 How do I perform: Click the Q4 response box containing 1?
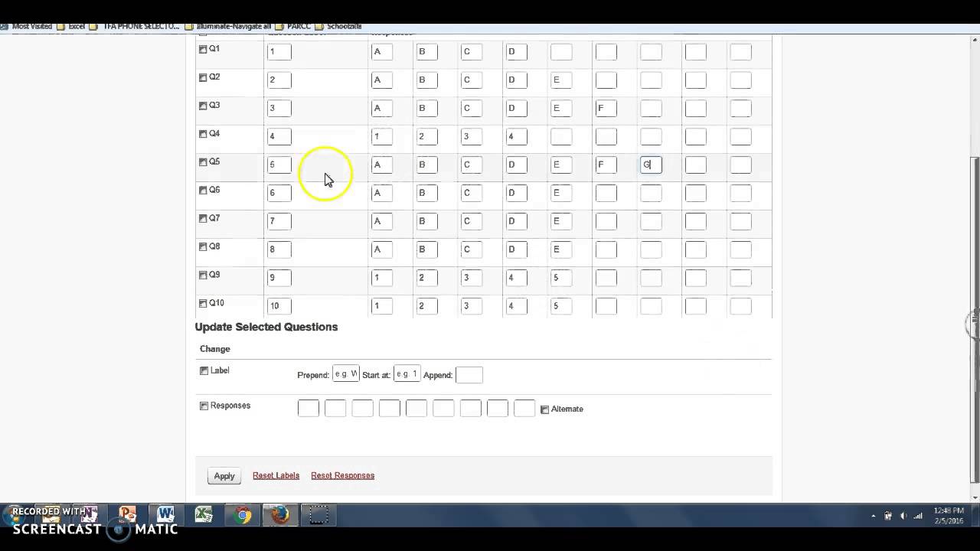click(381, 136)
